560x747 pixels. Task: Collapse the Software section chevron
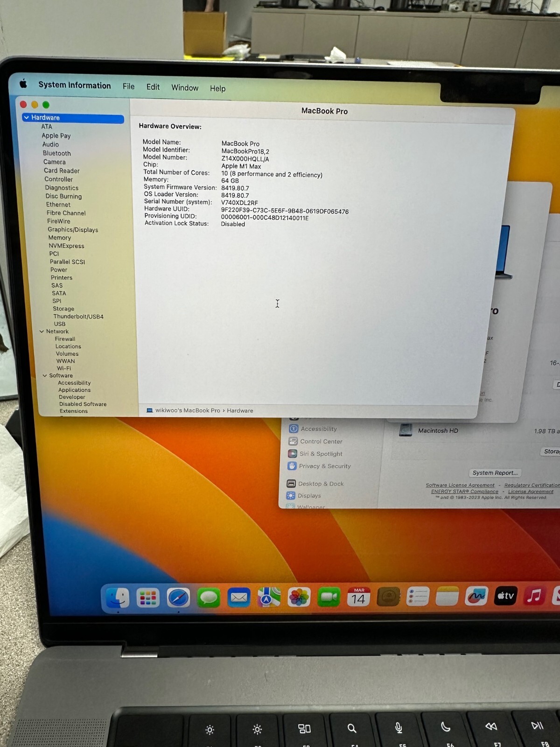coord(45,375)
